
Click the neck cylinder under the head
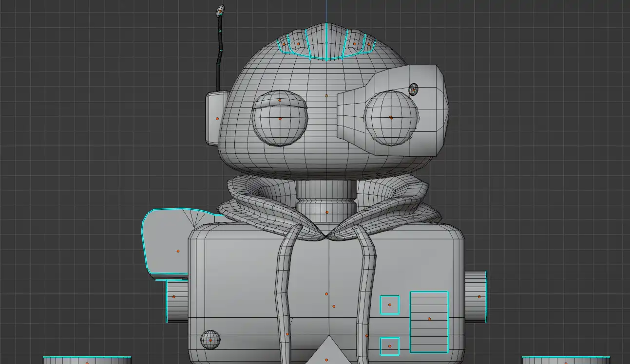(x=326, y=200)
